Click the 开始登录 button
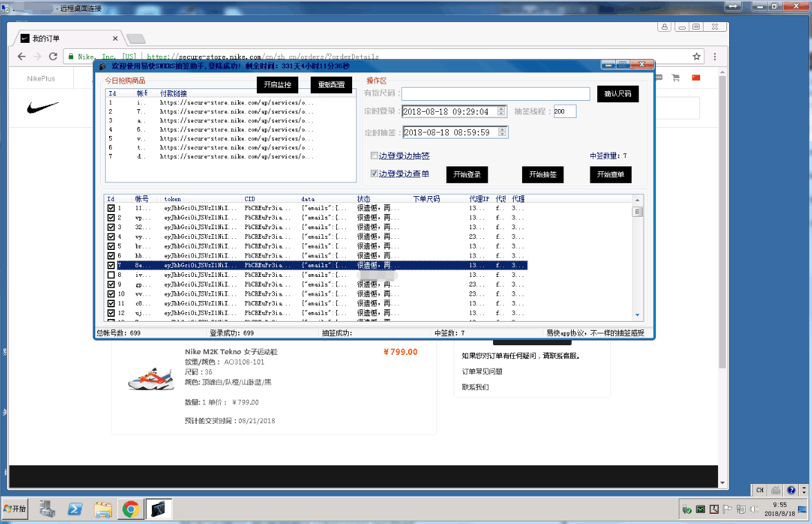812x524 pixels. click(467, 175)
